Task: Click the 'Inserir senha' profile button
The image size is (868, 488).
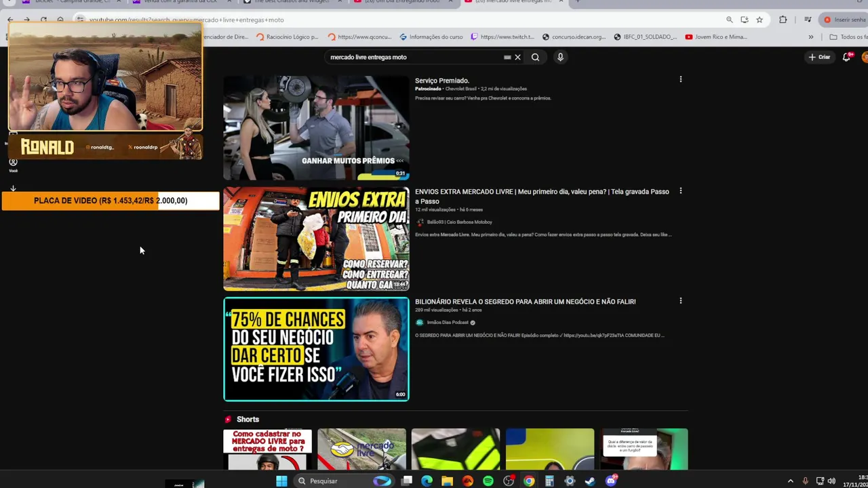Action: click(x=844, y=20)
